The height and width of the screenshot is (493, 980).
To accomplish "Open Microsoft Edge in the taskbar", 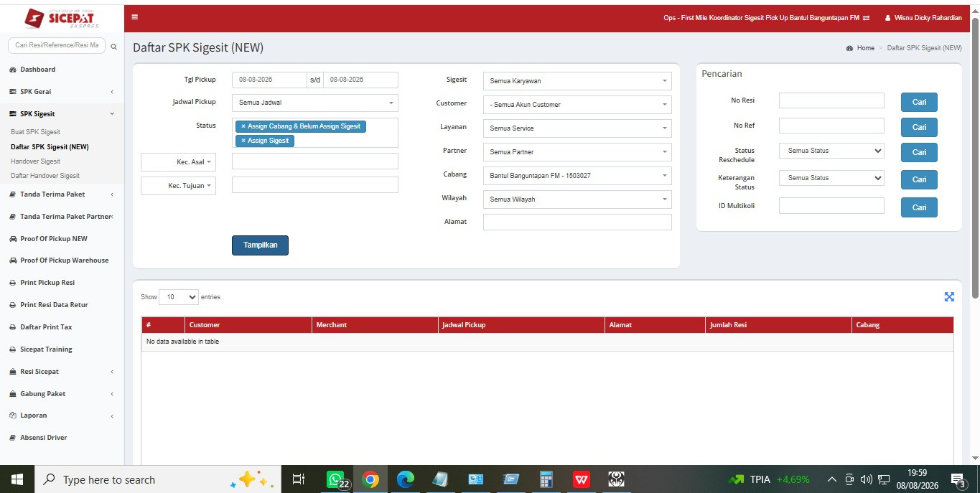I will click(x=406, y=479).
